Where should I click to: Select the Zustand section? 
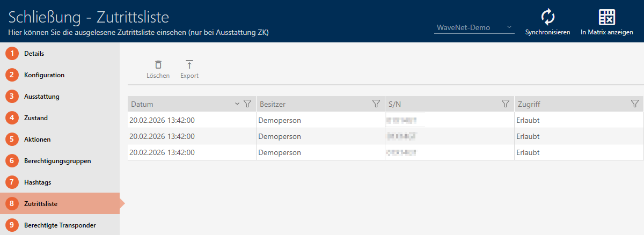[36, 118]
